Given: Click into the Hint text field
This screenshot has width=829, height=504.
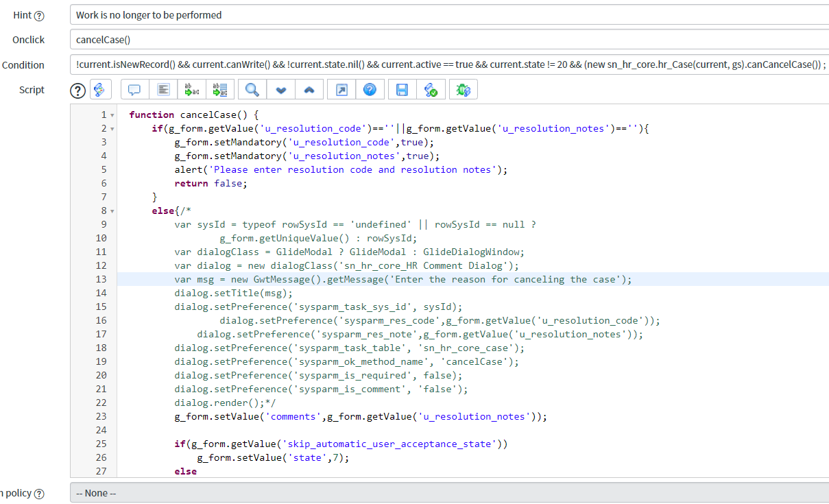Looking at the screenshot, I should (x=449, y=15).
